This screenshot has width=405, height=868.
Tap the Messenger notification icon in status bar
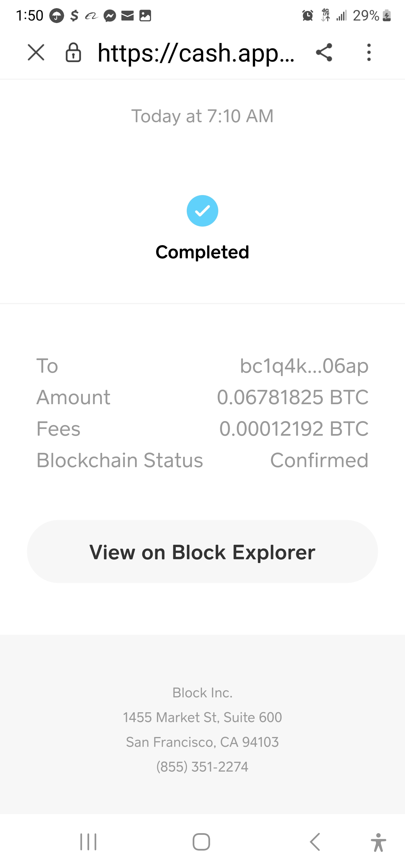point(110,15)
